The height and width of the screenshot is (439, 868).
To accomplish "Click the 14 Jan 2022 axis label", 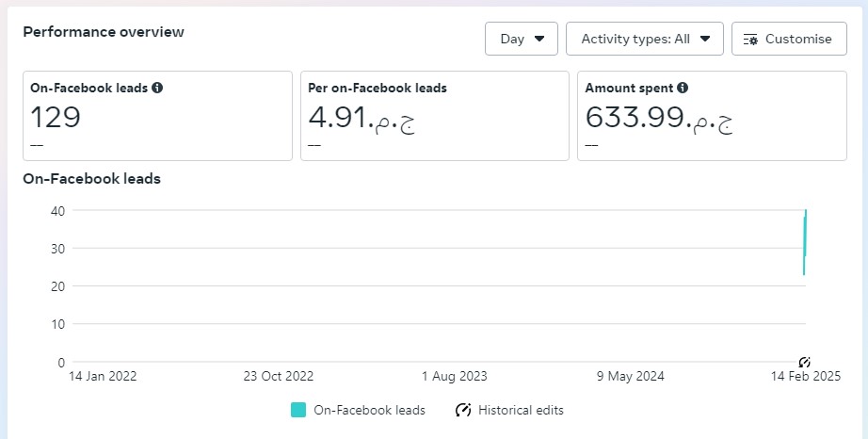I will (103, 377).
